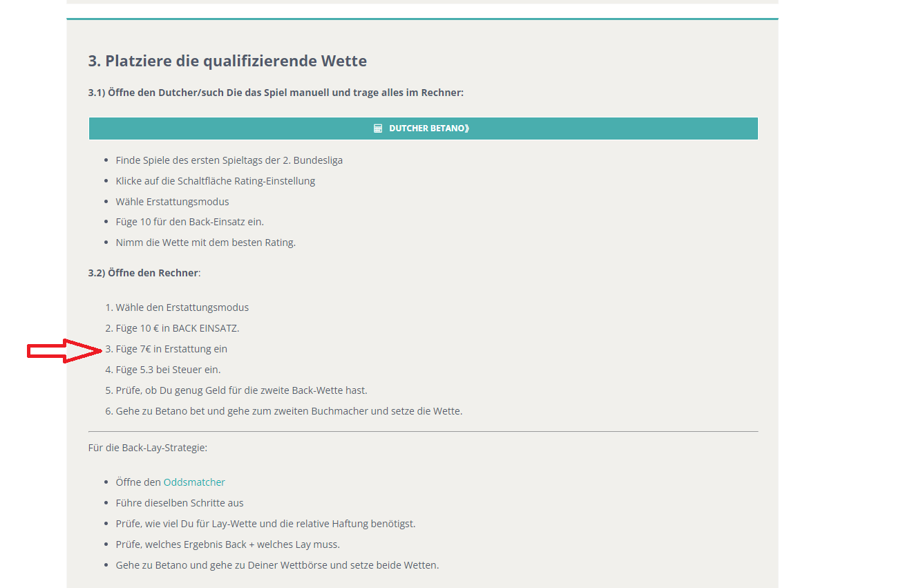Click step 'Füge 7€ in Erstattung ein'

[x=171, y=349]
